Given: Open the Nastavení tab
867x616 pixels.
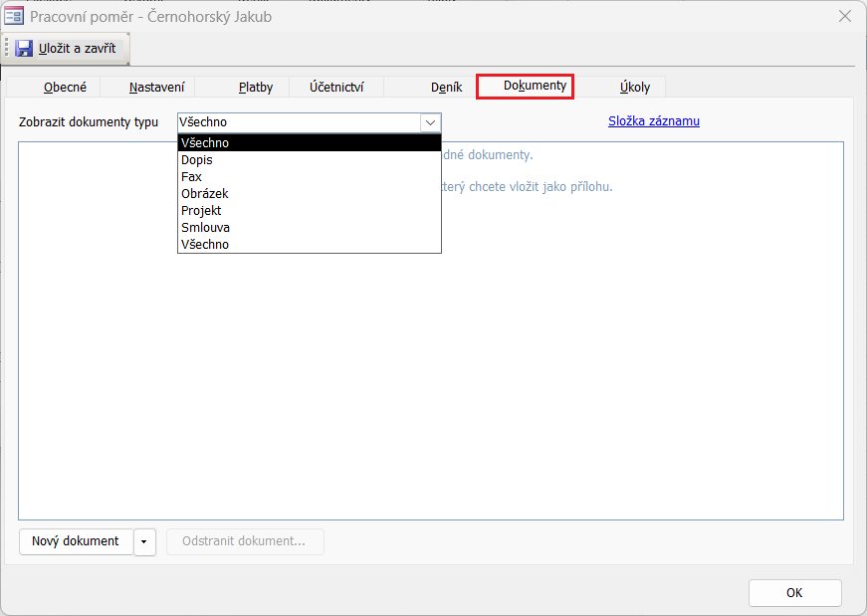Looking at the screenshot, I should pyautogui.click(x=156, y=87).
